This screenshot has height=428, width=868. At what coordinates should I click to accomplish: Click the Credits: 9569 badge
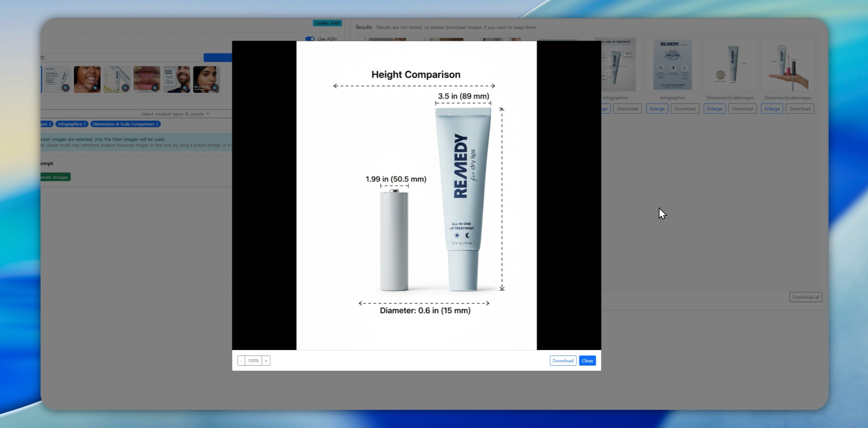(327, 23)
